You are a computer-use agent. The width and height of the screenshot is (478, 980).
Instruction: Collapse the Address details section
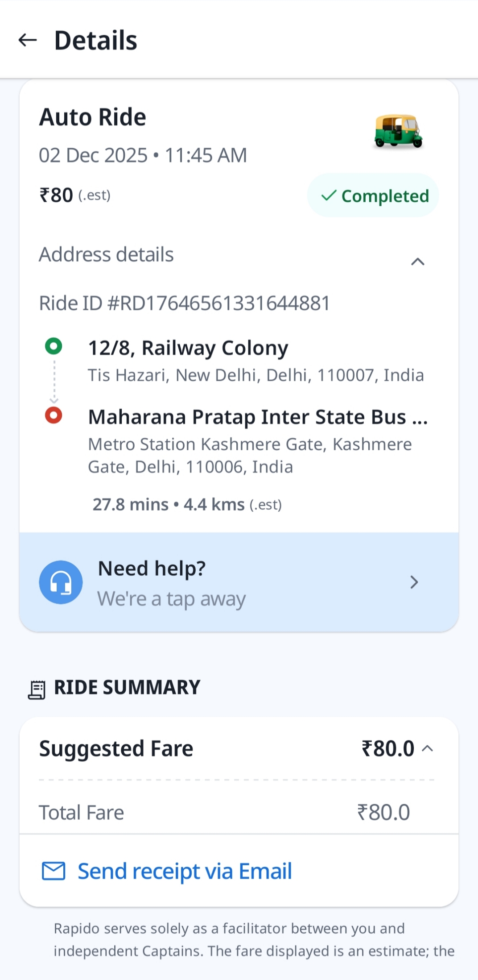coord(417,262)
